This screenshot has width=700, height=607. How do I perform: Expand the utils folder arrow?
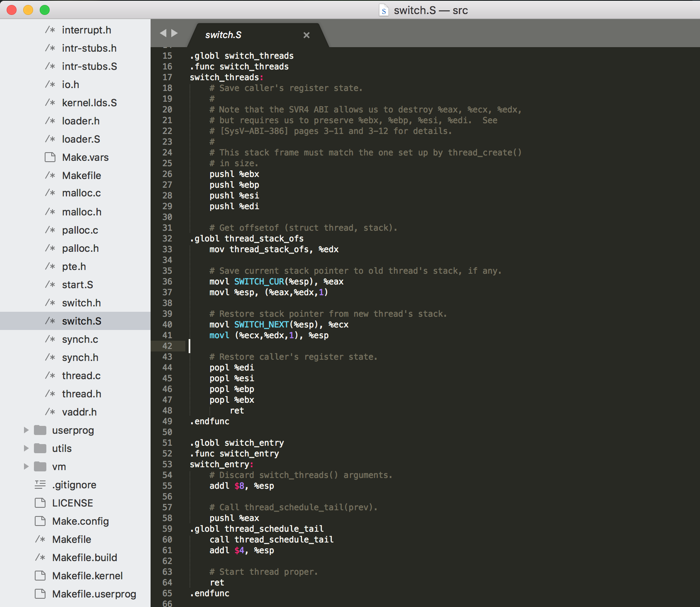coord(26,449)
